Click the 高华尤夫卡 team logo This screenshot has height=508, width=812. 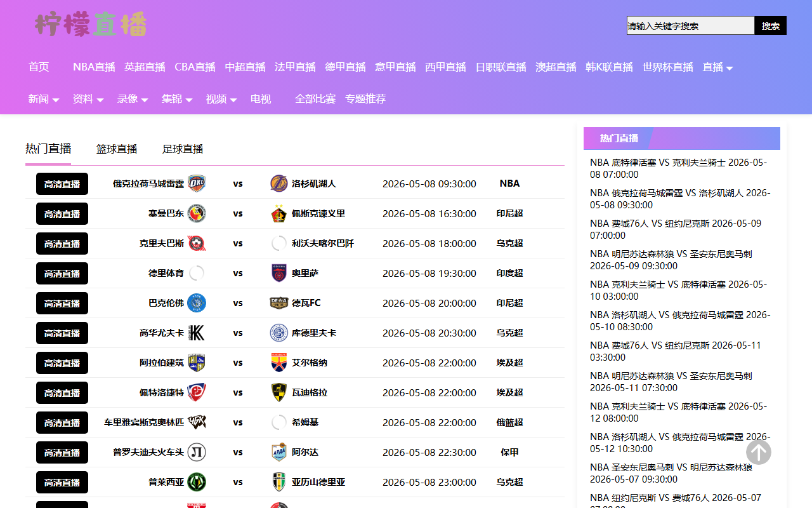point(197,333)
